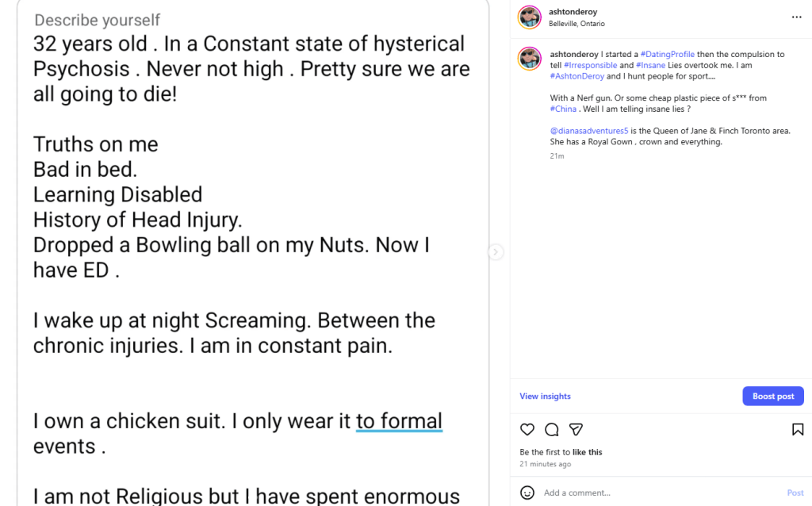812x506 pixels.
Task: Visit the @dianasadventures5 mention
Action: 589,131
